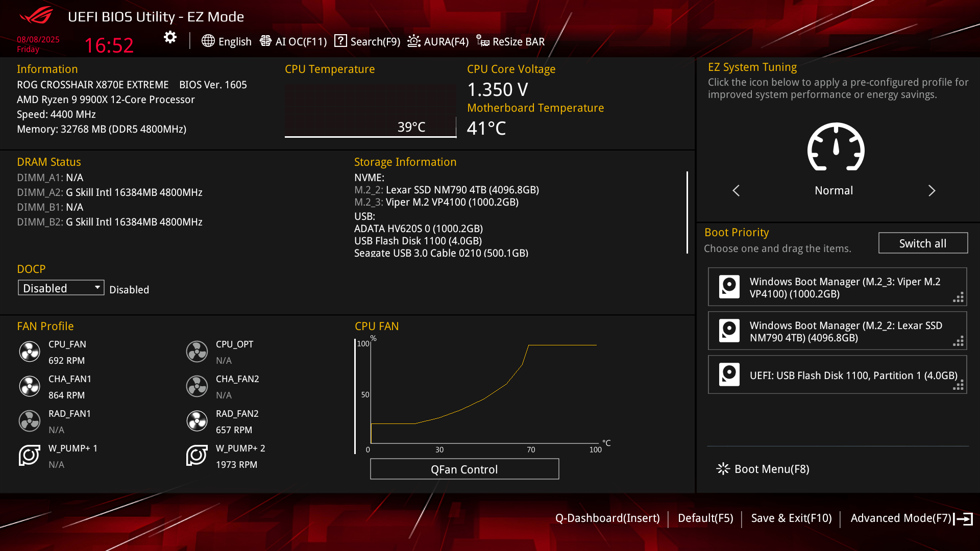Grab drag handle on USB Flash Disk boot entry
980x551 pixels.
pos(959,385)
